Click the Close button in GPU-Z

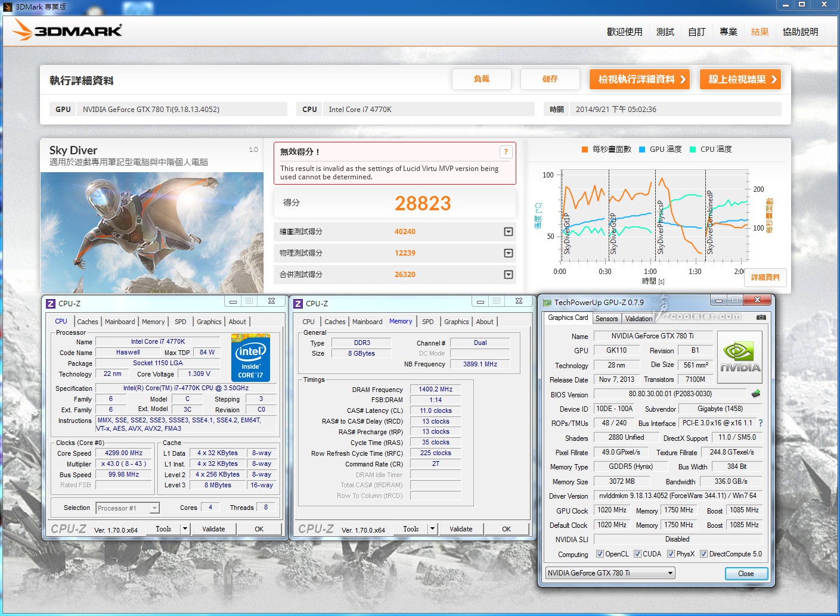(x=746, y=574)
